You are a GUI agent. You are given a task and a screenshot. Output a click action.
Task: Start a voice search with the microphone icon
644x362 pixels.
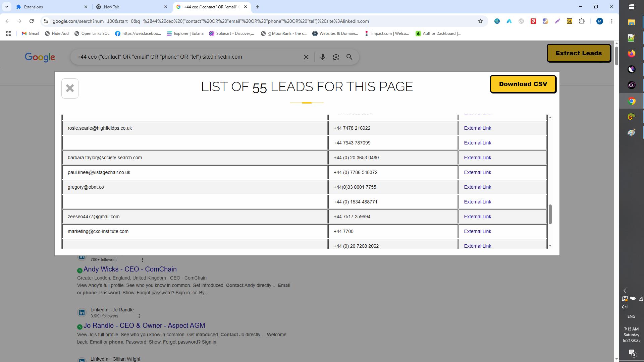(322, 57)
